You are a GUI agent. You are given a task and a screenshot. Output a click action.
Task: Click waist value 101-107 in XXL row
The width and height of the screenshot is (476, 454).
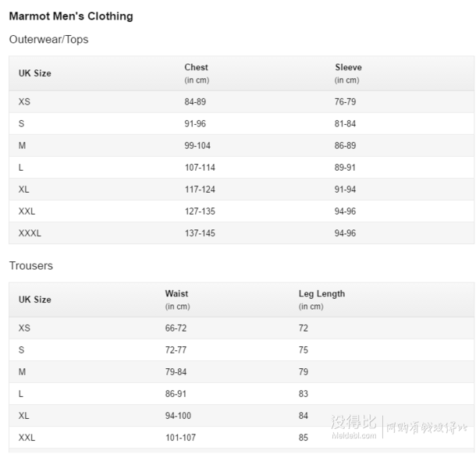point(180,438)
